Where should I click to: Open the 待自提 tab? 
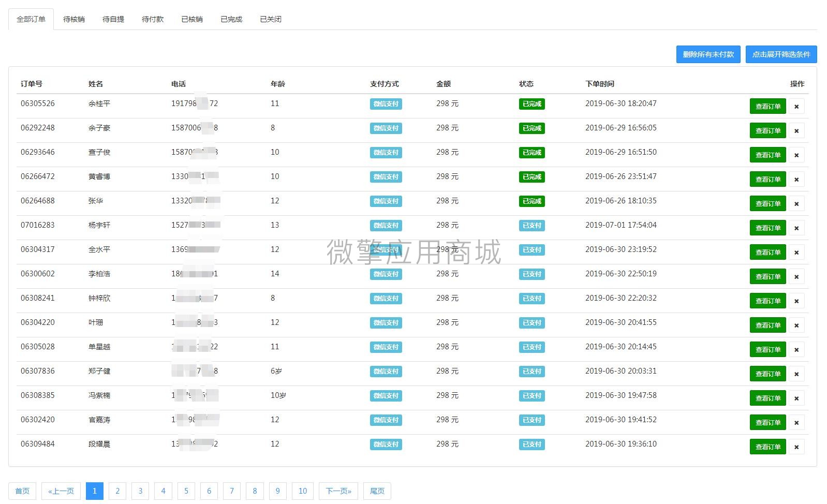[x=113, y=19]
